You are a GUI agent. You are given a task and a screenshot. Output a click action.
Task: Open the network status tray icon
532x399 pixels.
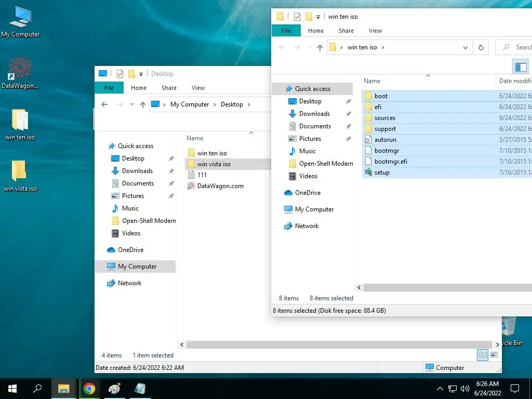(453, 389)
